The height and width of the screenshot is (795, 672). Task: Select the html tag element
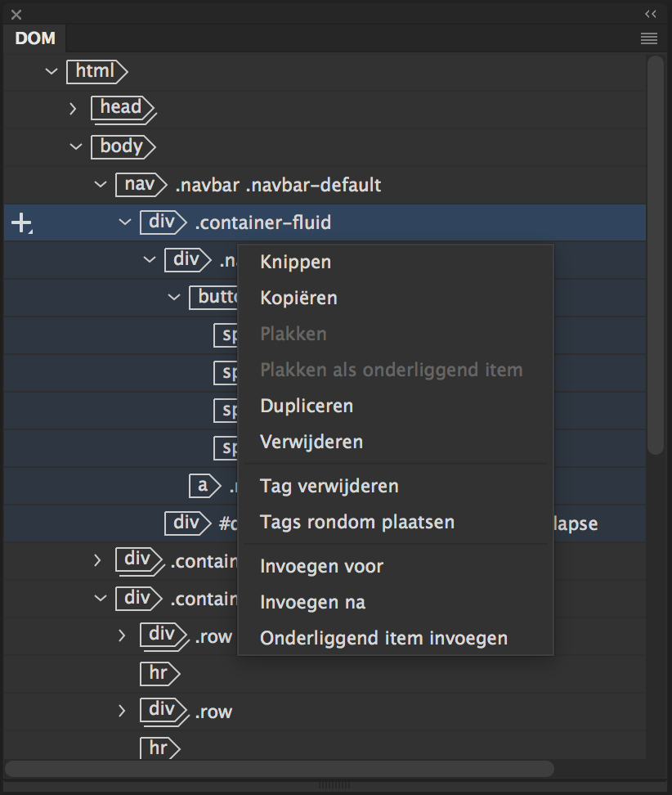[x=96, y=71]
